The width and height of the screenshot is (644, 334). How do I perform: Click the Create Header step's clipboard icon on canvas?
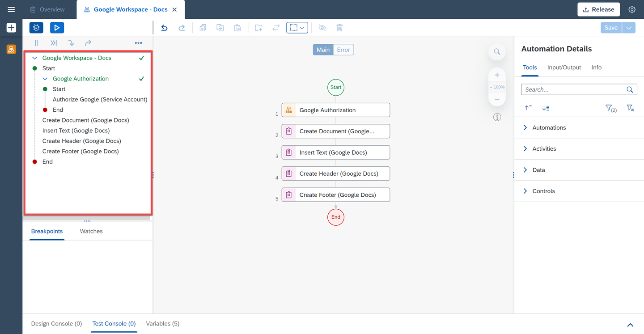coord(289,173)
